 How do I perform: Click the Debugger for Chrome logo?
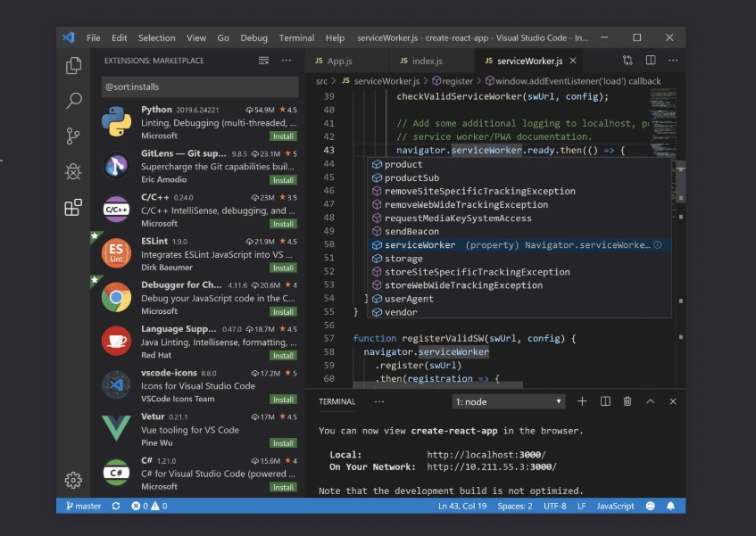click(116, 297)
